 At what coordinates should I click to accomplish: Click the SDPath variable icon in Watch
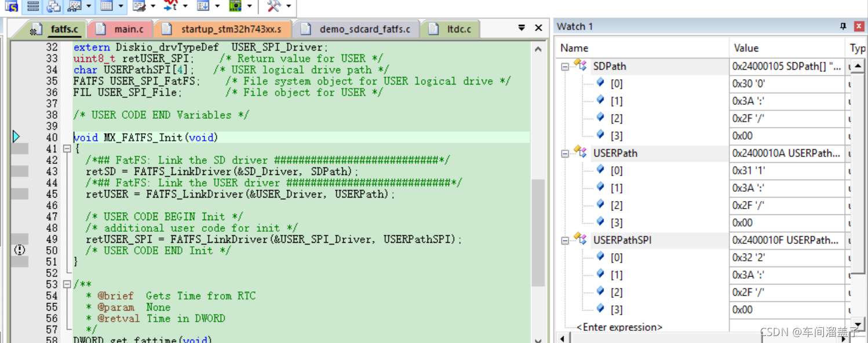coord(579,65)
